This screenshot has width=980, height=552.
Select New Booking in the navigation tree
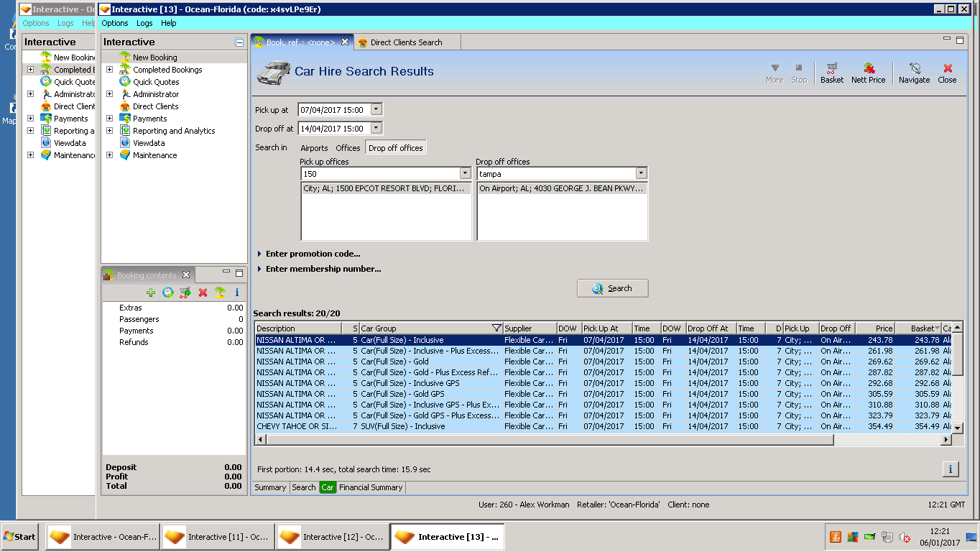click(x=154, y=57)
